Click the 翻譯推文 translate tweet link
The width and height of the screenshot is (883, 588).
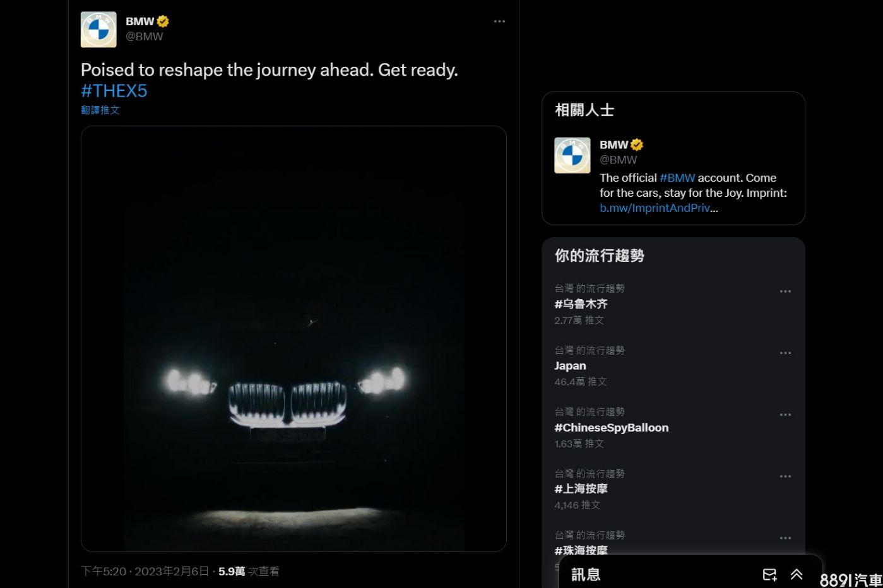100,110
